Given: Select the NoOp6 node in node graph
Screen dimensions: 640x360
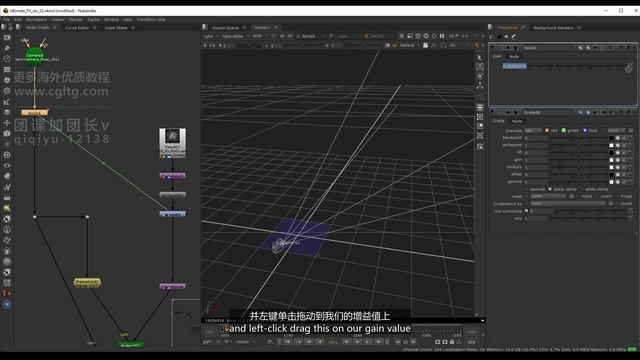Looking at the screenshot, I should pyautogui.click(x=35, y=113).
